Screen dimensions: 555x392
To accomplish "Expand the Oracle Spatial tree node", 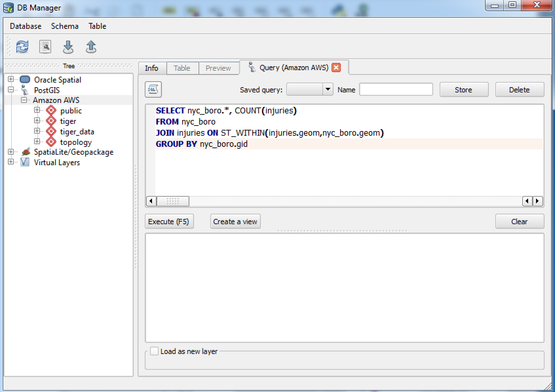I will pos(11,79).
